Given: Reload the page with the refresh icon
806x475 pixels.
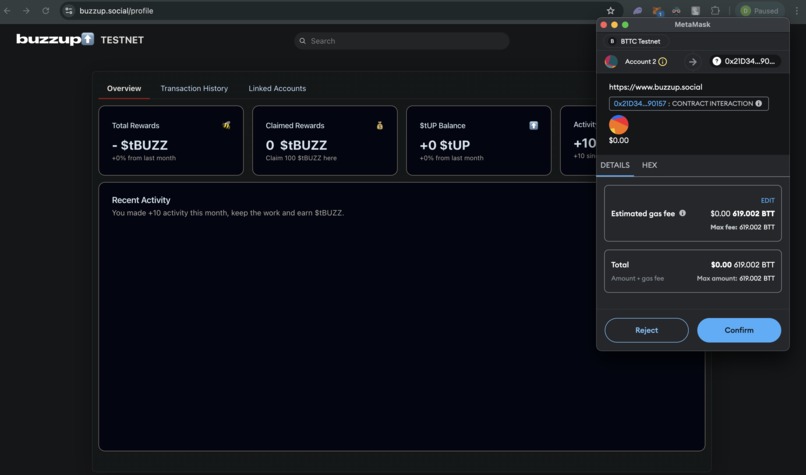Looking at the screenshot, I should click(45, 11).
